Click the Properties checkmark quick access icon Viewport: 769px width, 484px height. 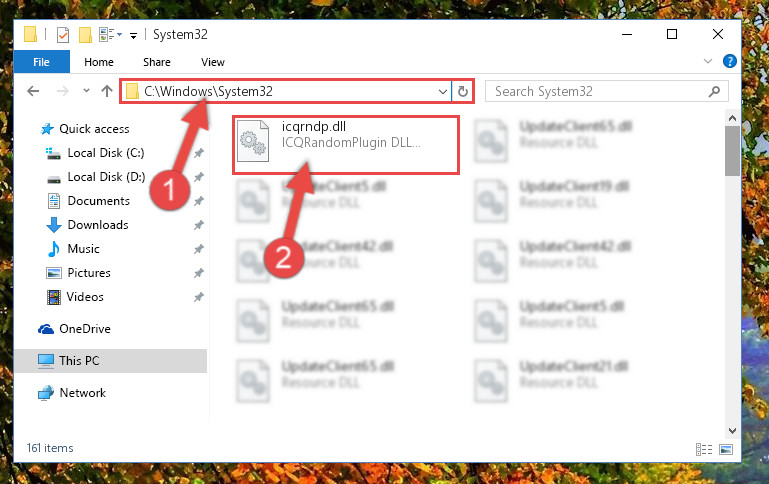63,35
